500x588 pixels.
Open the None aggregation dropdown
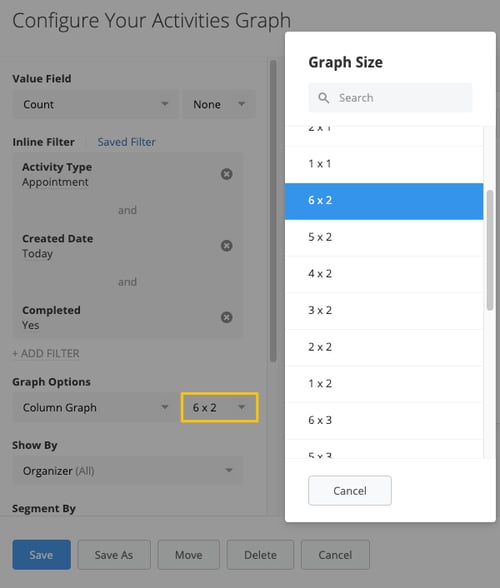click(219, 104)
